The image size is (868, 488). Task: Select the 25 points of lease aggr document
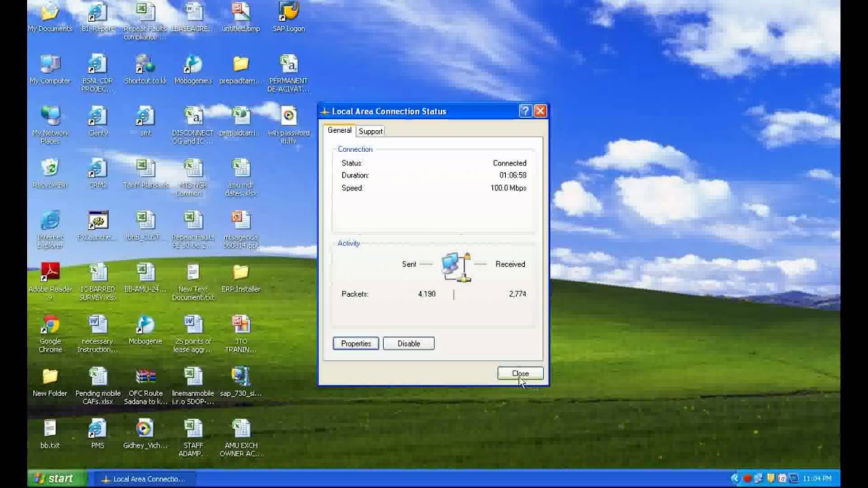(x=193, y=333)
